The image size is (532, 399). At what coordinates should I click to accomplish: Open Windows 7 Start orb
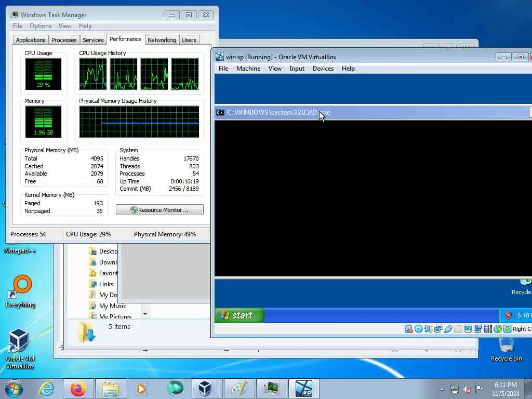(x=14, y=389)
